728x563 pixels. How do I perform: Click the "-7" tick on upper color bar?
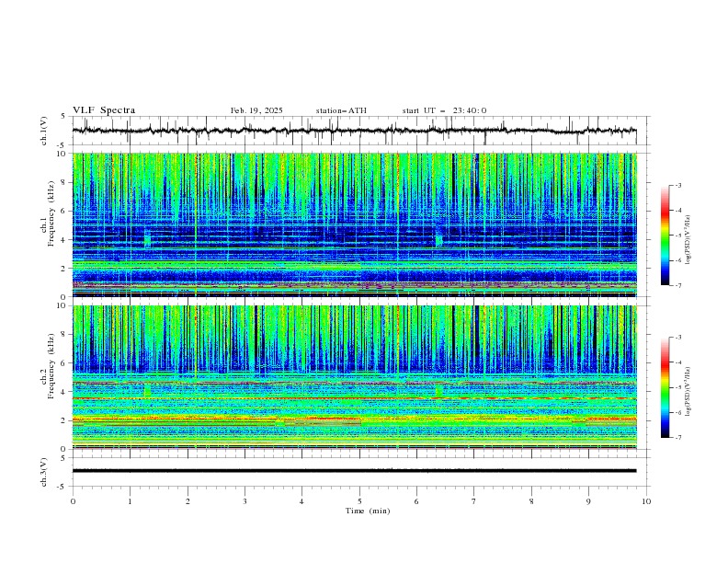pyautogui.click(x=678, y=285)
